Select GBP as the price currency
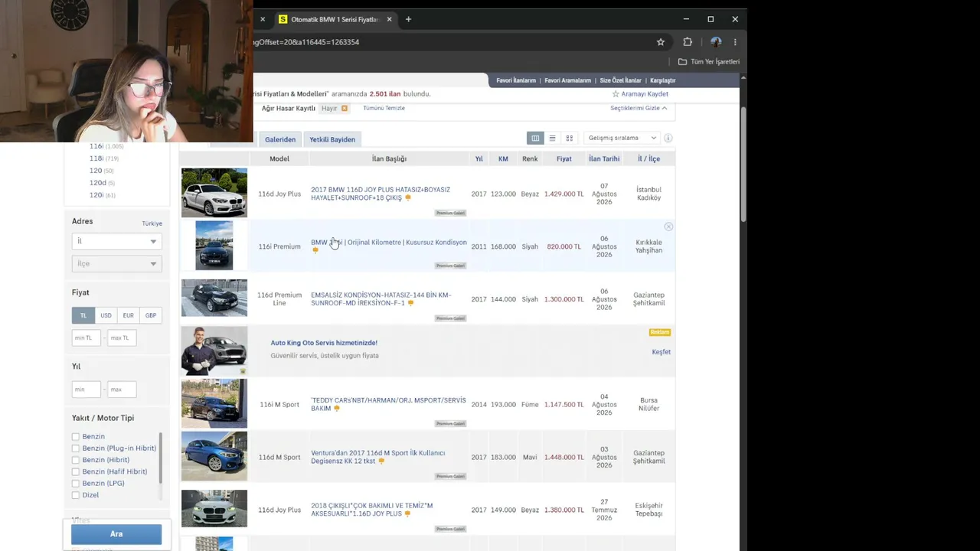The width and height of the screenshot is (980, 551). coord(151,315)
